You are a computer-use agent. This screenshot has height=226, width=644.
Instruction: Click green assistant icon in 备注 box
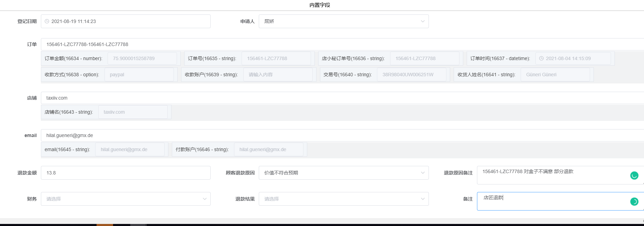tap(634, 202)
